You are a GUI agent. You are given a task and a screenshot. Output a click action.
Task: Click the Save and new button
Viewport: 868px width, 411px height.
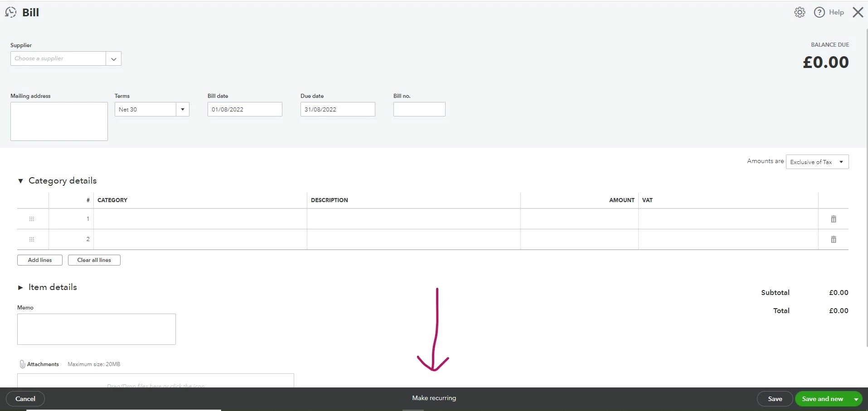(822, 399)
